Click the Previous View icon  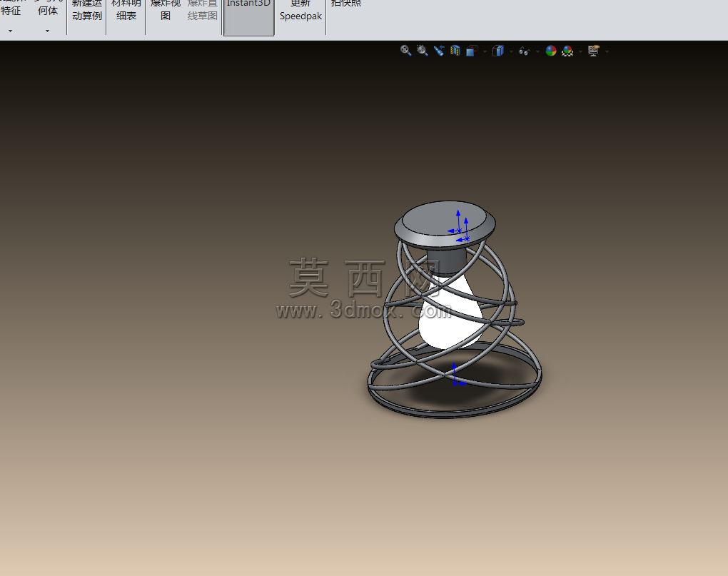pos(439,51)
